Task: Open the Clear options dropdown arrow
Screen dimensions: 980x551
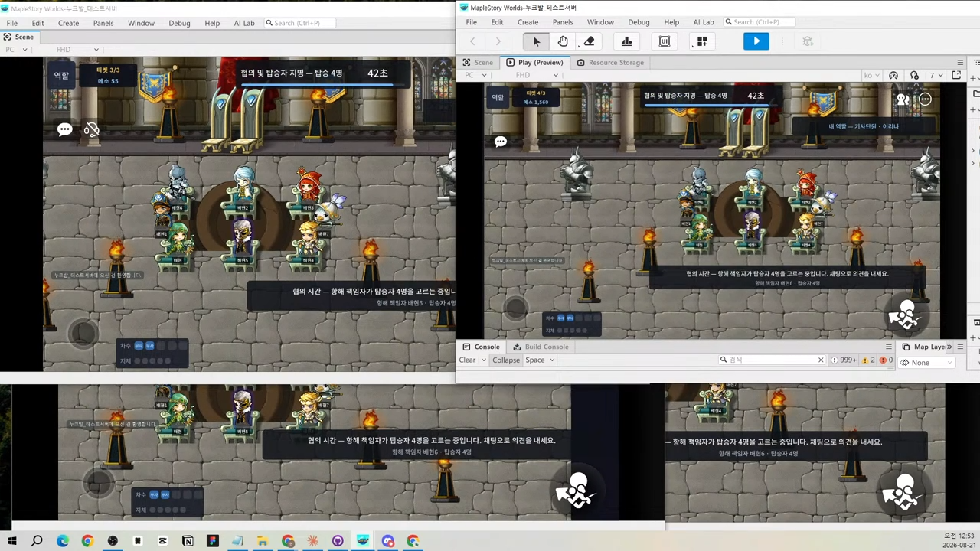Action: click(x=483, y=360)
